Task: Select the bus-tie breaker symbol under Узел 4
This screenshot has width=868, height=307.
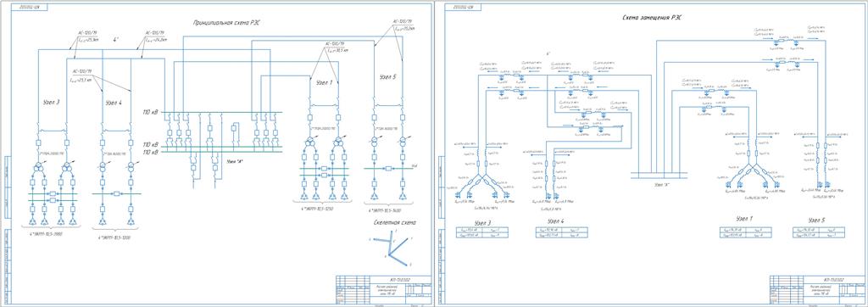Action: pyautogui.click(x=117, y=194)
